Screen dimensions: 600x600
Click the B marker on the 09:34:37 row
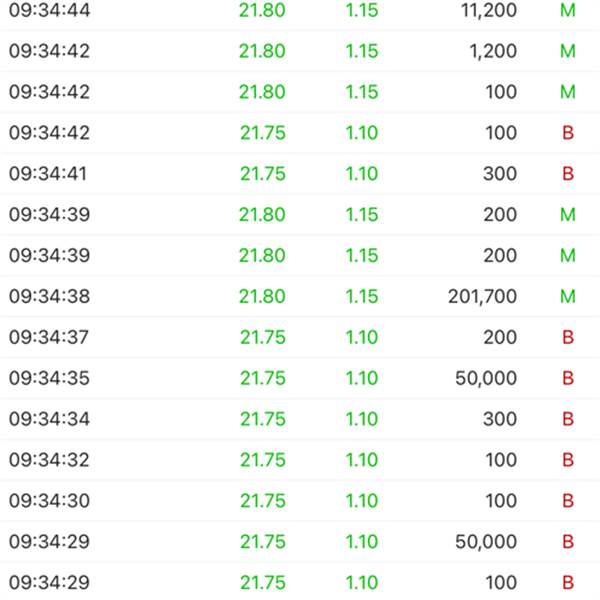pos(568,337)
